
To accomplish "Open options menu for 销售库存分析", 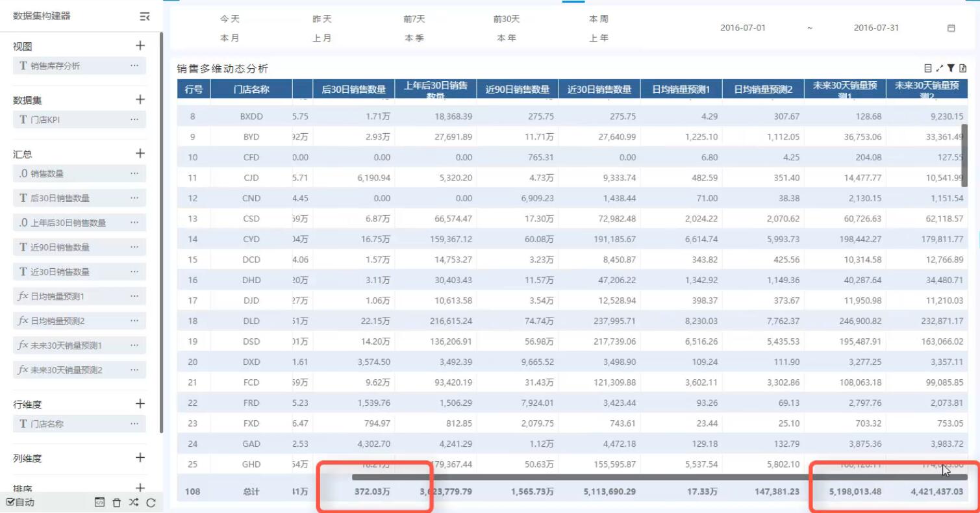I will point(134,66).
